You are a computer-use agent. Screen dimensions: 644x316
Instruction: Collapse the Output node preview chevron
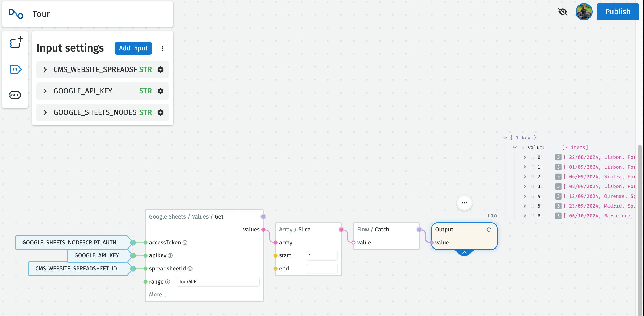point(465,253)
